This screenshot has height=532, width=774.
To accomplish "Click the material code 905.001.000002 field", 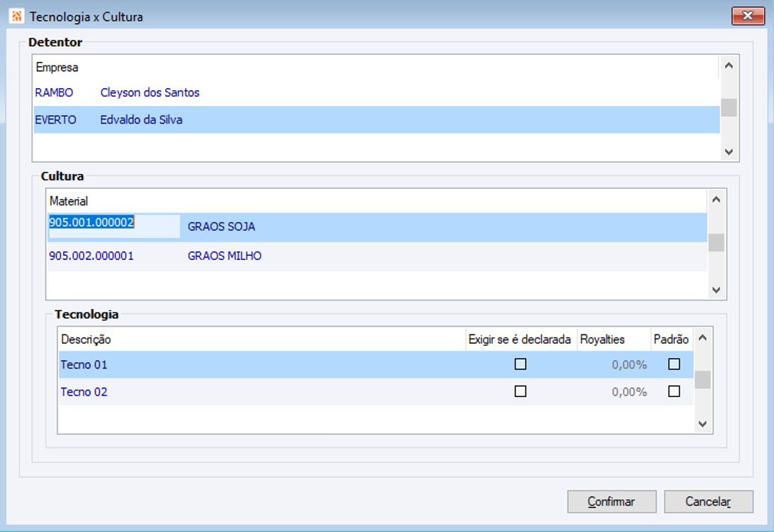I will click(x=114, y=227).
